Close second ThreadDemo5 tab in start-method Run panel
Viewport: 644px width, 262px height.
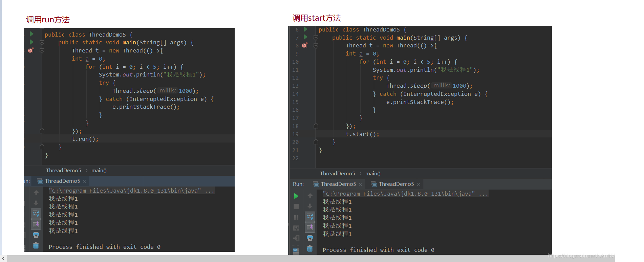(x=419, y=184)
